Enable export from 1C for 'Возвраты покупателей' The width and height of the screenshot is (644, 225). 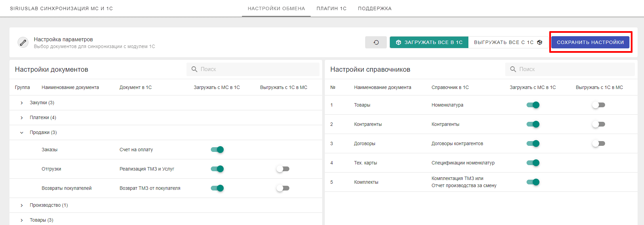(283, 188)
